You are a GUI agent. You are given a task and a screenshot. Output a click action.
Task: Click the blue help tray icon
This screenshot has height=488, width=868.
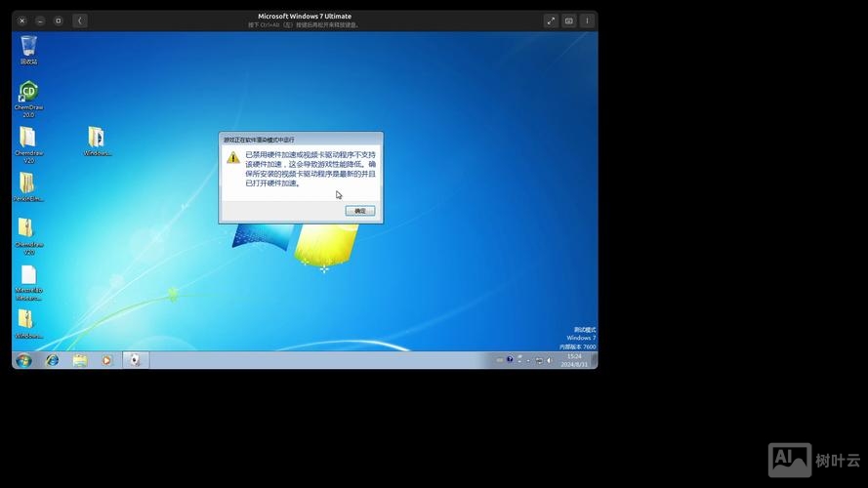click(510, 359)
